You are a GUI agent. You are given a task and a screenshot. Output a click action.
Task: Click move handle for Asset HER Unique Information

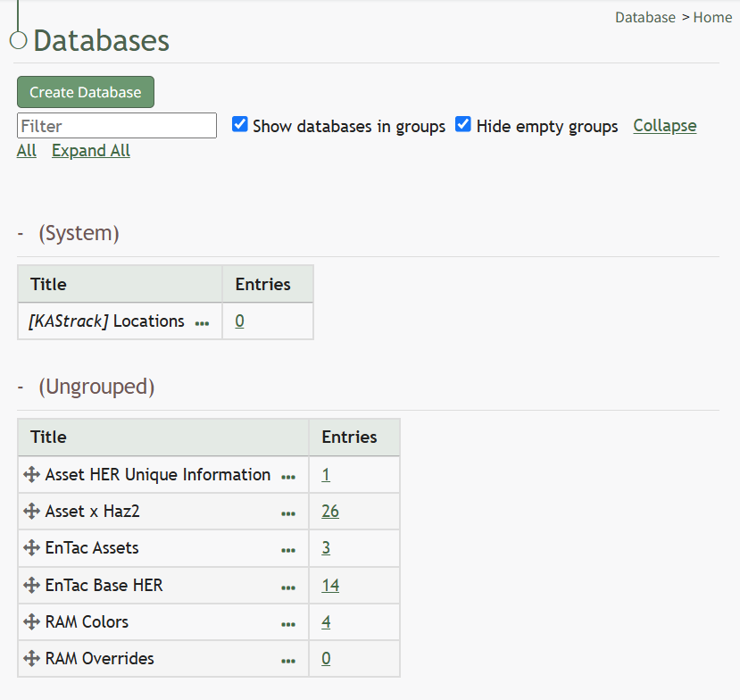point(31,474)
